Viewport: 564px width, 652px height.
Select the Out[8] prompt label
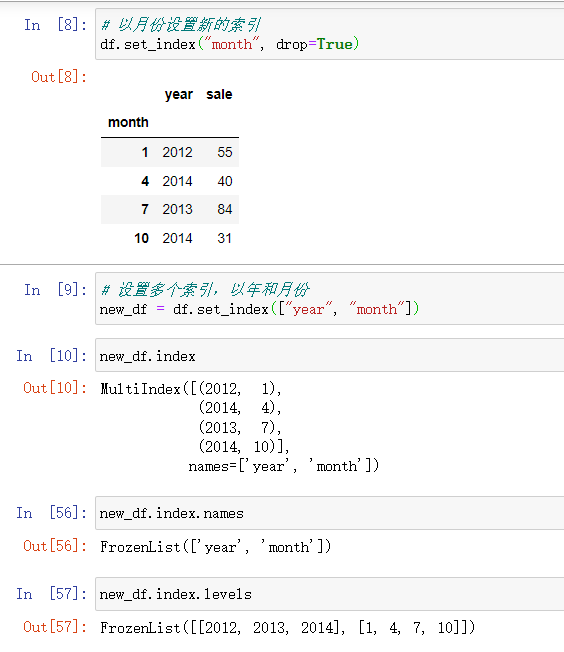tap(59, 77)
